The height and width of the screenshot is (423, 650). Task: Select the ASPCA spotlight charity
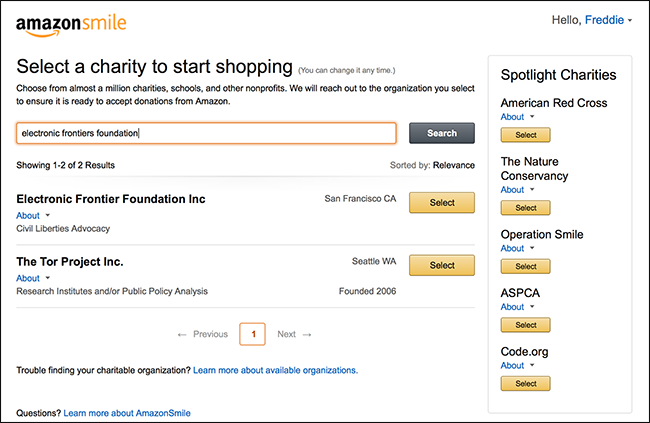pos(525,325)
